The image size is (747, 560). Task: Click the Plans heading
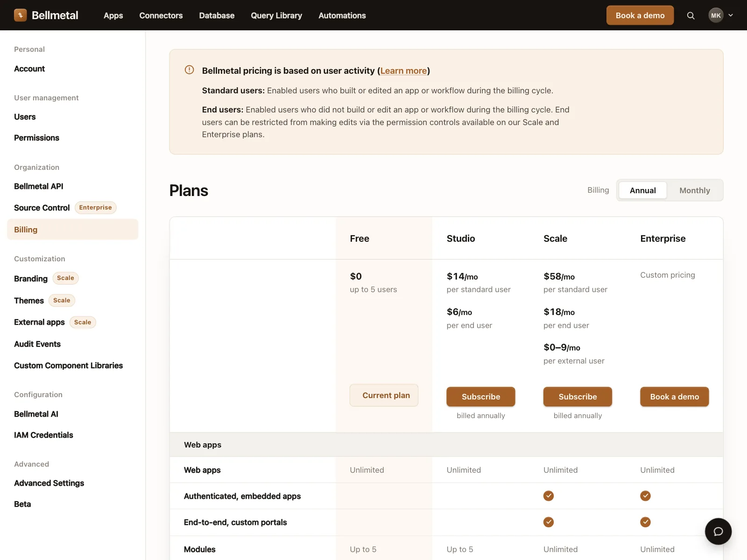coord(189,190)
